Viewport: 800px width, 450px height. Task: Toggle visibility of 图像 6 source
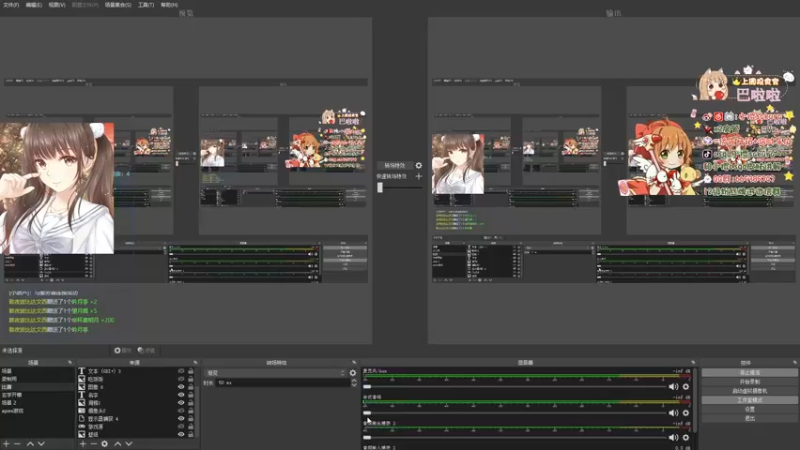(x=181, y=387)
